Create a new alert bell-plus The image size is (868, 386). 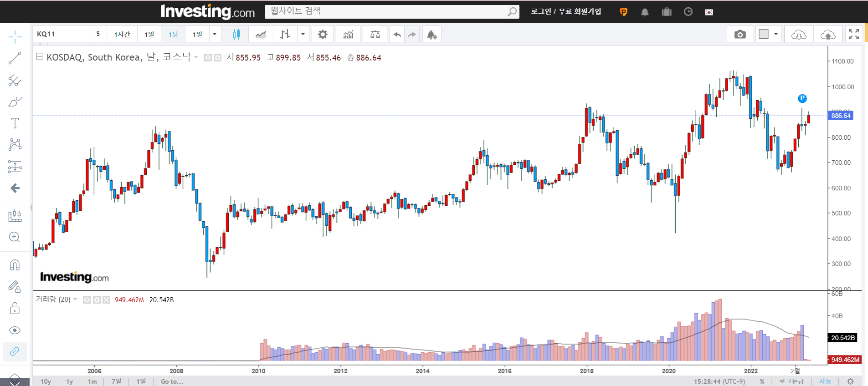pyautogui.click(x=431, y=34)
